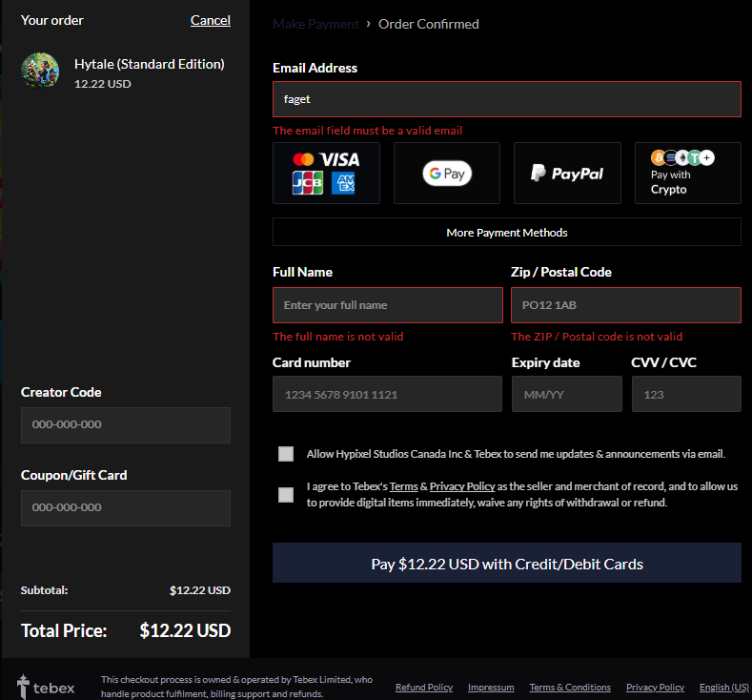Click the Tebex logo in footer

pos(46,687)
